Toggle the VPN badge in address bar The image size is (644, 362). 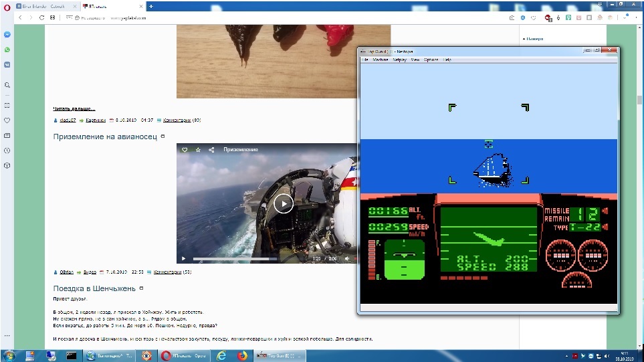click(x=69, y=17)
